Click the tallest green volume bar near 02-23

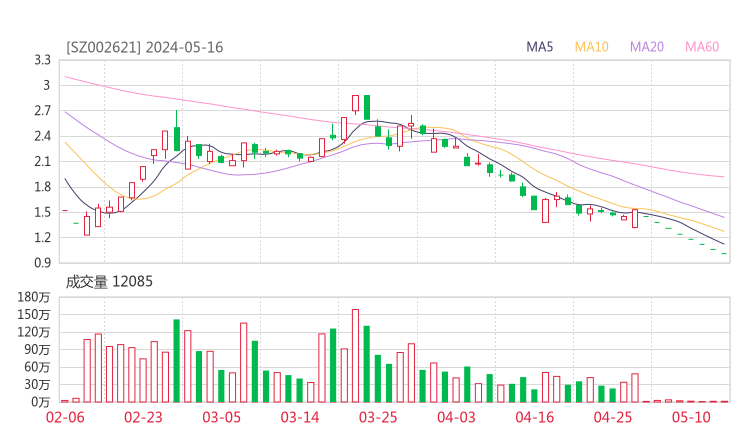pos(177,361)
